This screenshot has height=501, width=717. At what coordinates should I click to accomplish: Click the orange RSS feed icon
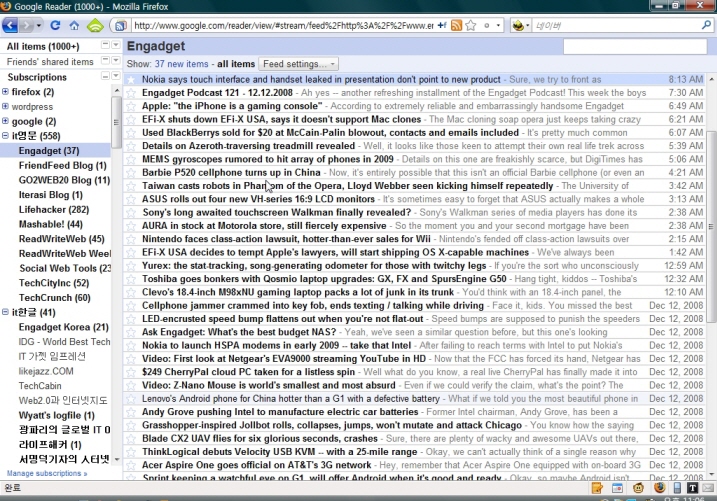tap(456, 26)
